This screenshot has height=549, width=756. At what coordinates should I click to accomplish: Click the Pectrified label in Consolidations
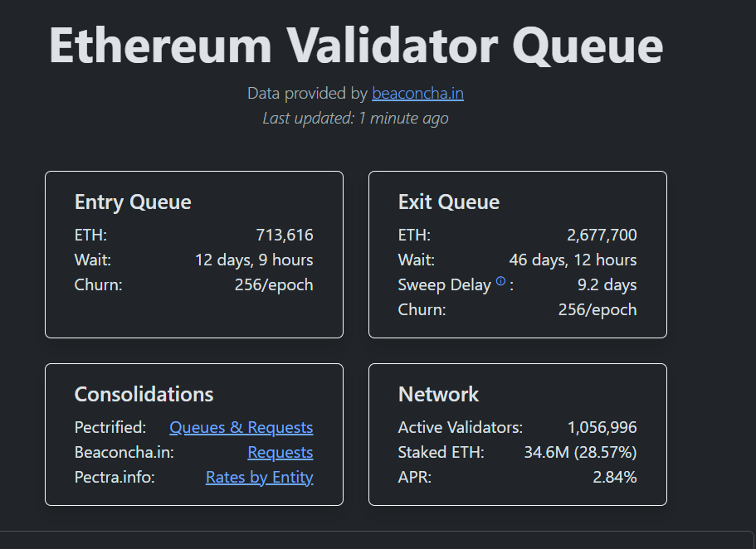click(110, 428)
